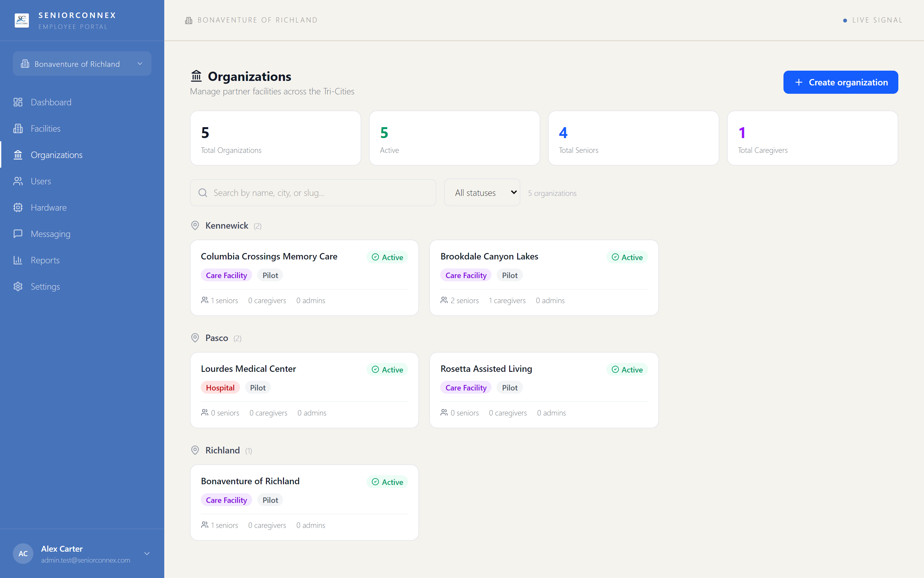Click the green Active stat card
The image size is (924, 578).
[x=454, y=138]
